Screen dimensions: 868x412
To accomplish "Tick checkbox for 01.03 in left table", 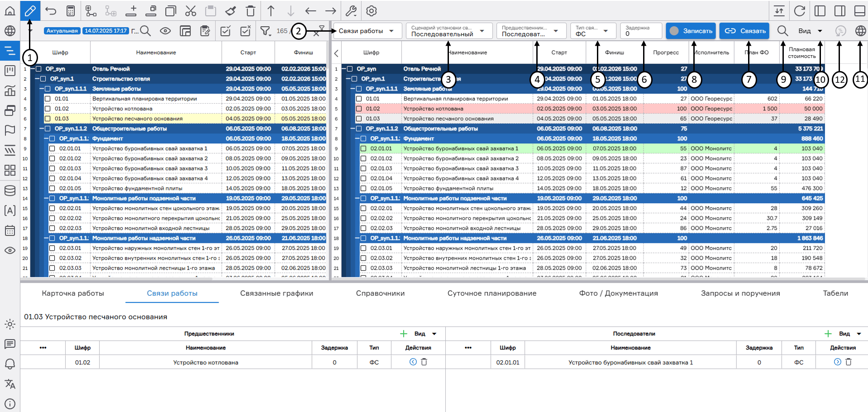I will click(x=48, y=118).
